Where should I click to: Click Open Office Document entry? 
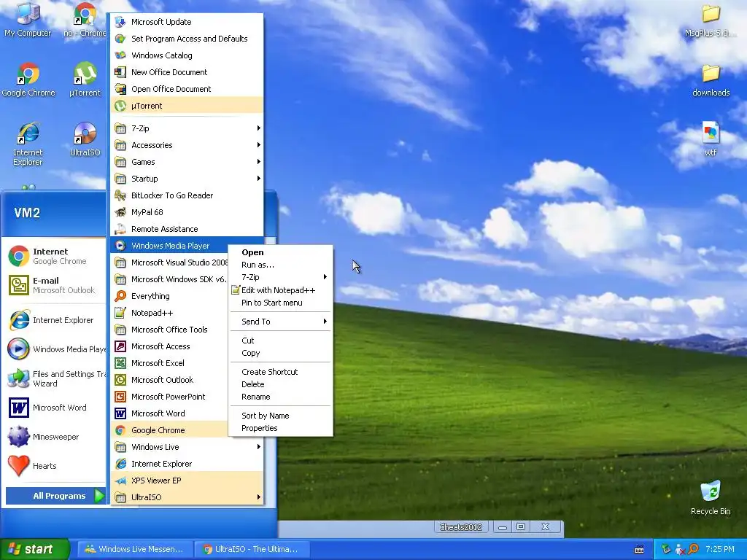click(187, 89)
